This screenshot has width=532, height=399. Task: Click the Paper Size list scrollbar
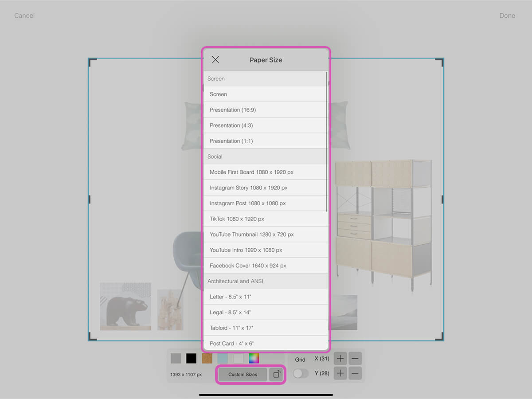coord(327,142)
